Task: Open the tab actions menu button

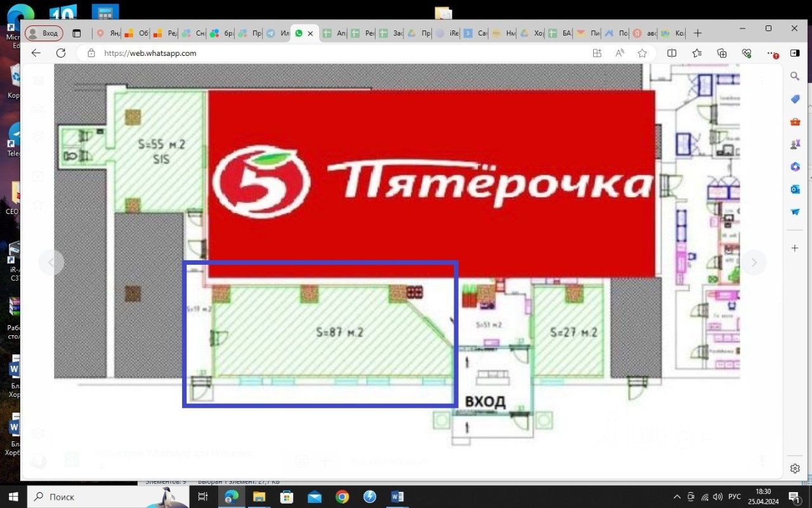Action: [x=77, y=33]
